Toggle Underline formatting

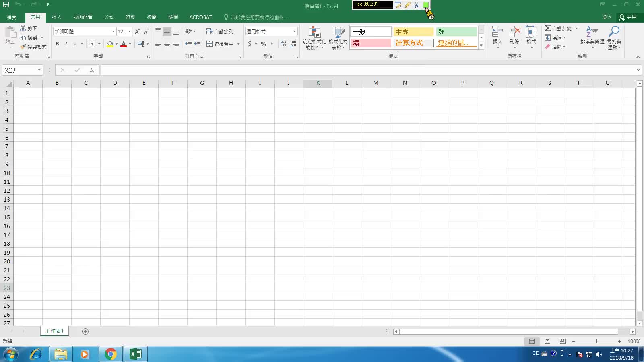[x=75, y=44]
